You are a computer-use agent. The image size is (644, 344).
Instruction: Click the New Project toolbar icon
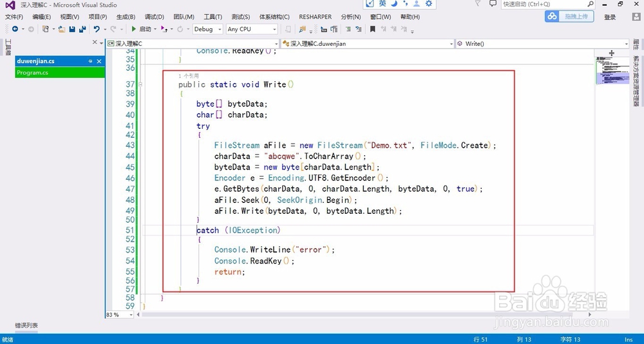click(46, 29)
